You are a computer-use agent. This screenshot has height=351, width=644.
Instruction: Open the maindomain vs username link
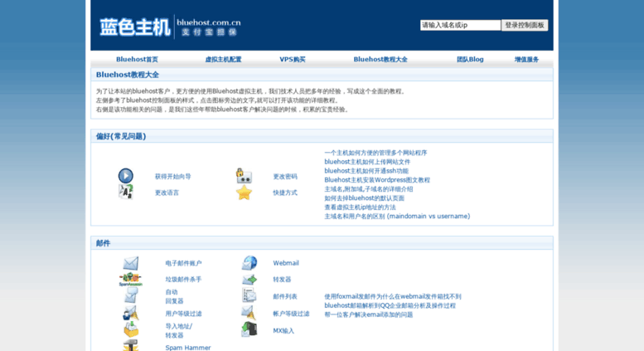(397, 216)
